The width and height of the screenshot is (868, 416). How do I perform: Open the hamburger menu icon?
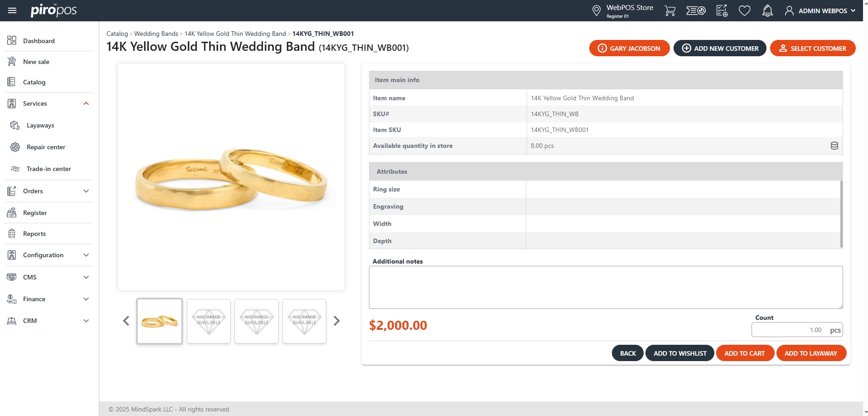click(12, 10)
